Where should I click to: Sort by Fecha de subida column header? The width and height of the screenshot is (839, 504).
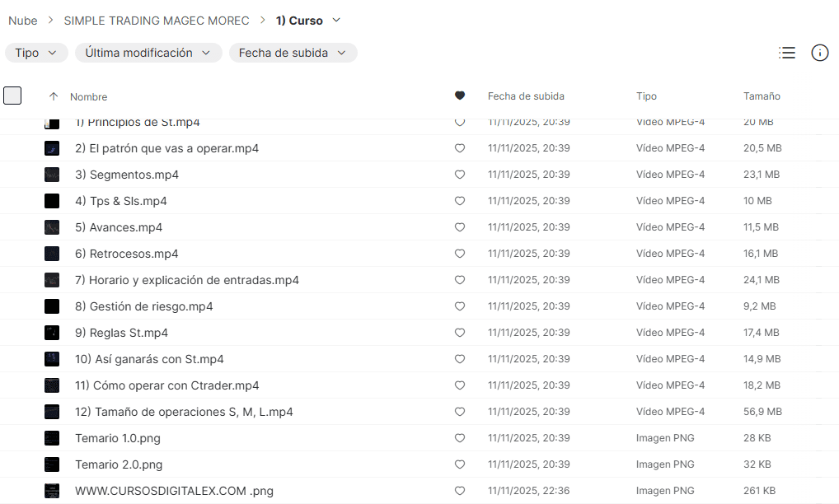(x=526, y=96)
